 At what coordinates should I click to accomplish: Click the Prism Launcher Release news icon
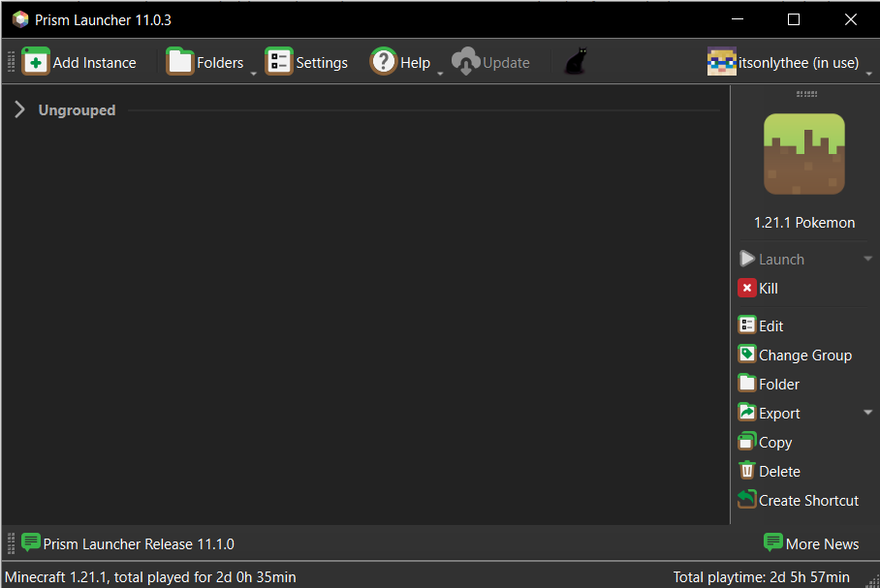(x=31, y=542)
